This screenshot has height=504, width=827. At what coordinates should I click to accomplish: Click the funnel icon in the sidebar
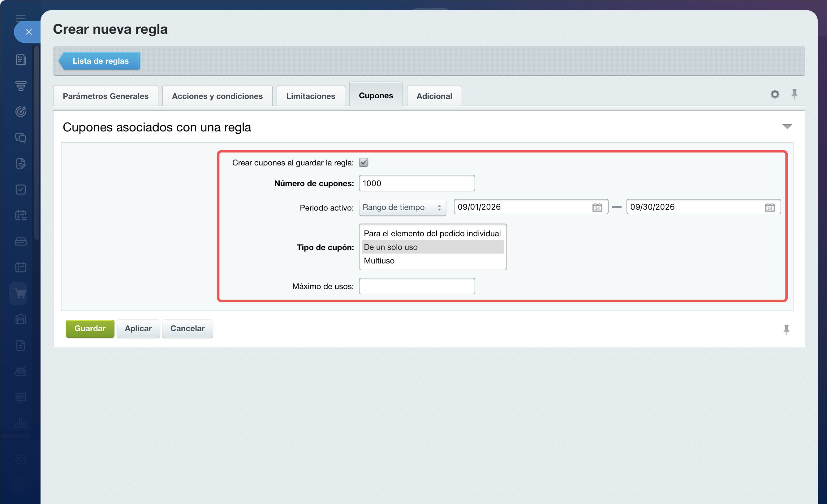point(21,86)
